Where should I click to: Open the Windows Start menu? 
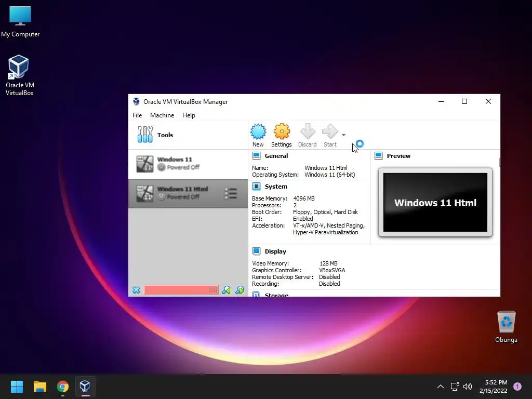click(x=17, y=387)
